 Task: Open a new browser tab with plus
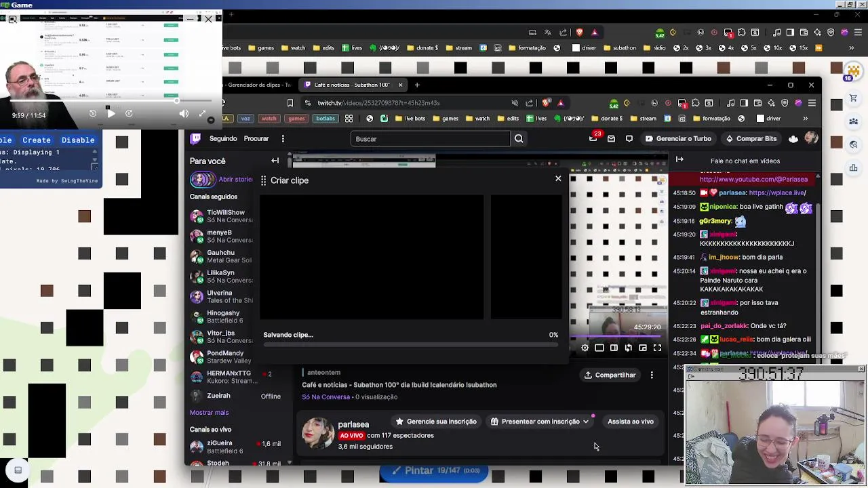[x=417, y=85]
